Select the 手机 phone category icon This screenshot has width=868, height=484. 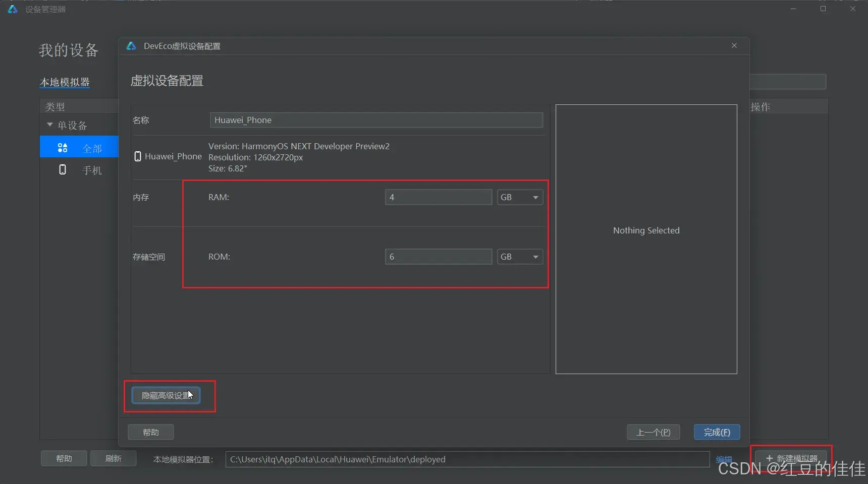[63, 169]
